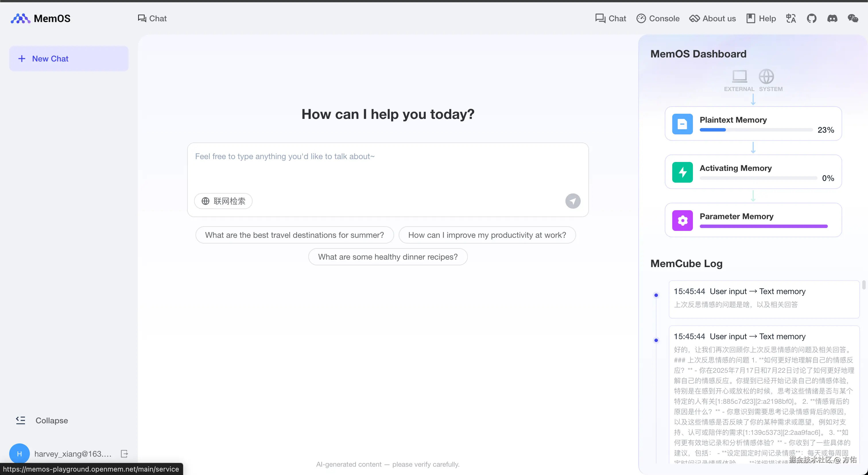Viewport: 868px width, 475px height.
Task: Click the Activating Memory label
Action: (736, 168)
